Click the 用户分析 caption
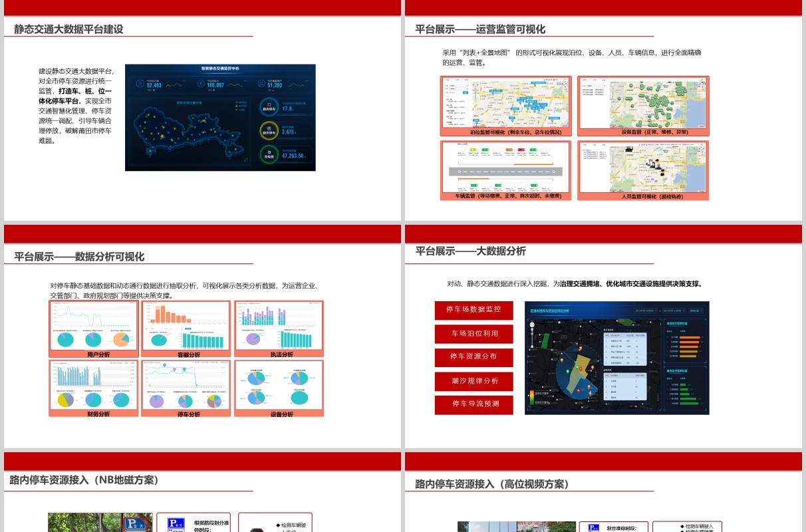The height and width of the screenshot is (532, 806). (98, 354)
